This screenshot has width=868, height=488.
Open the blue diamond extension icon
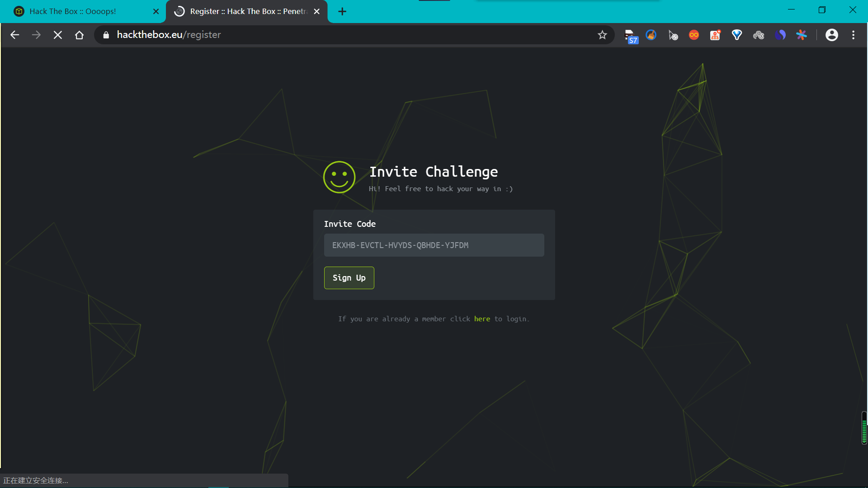[737, 35]
